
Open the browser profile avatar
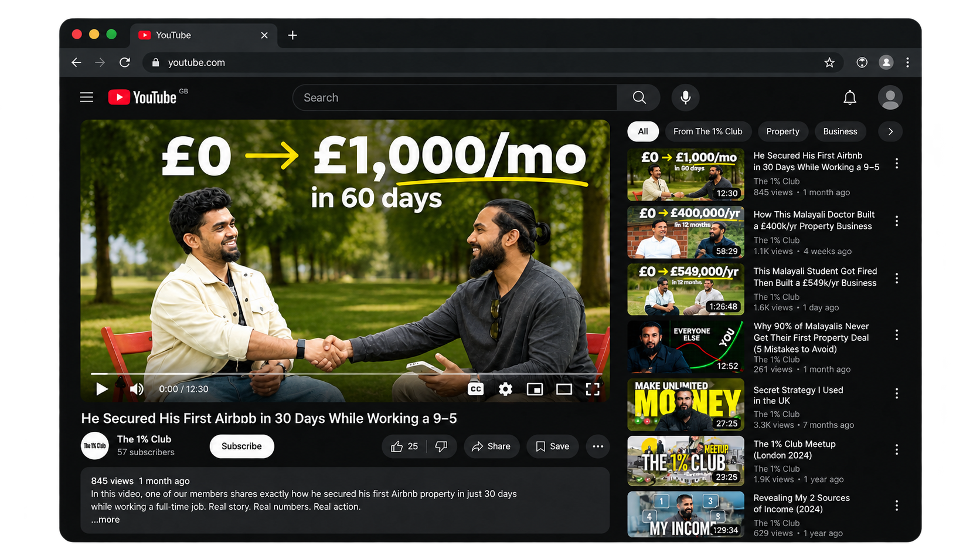pos(886,62)
